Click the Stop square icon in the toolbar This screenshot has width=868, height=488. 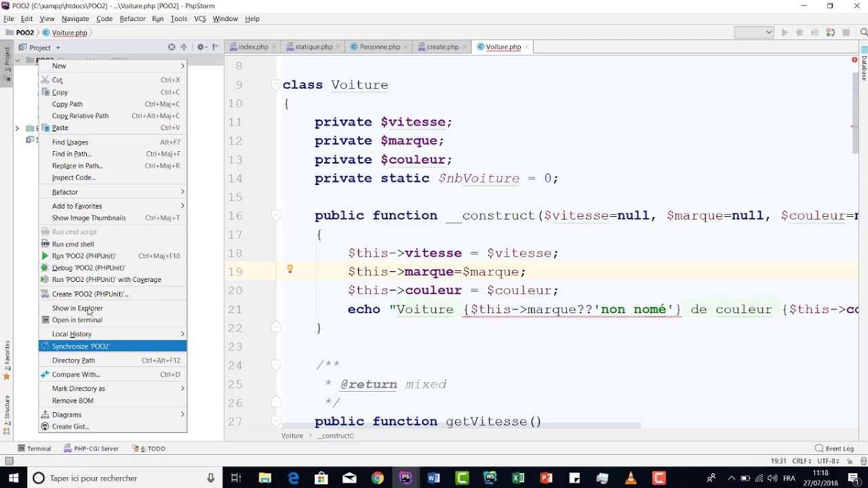[x=846, y=33]
